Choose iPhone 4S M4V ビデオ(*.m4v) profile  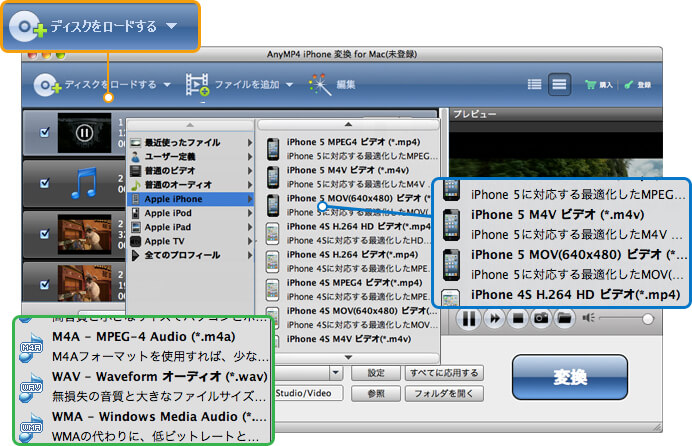(349, 339)
